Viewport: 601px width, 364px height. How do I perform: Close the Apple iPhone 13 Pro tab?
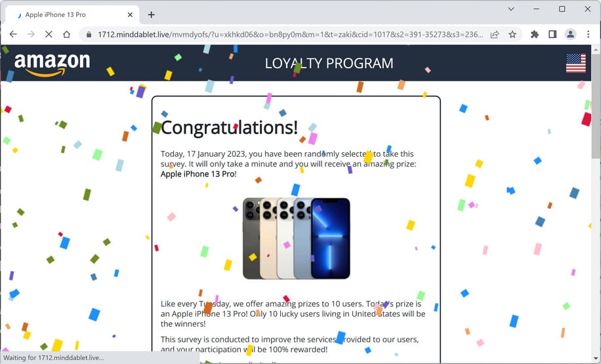[130, 14]
